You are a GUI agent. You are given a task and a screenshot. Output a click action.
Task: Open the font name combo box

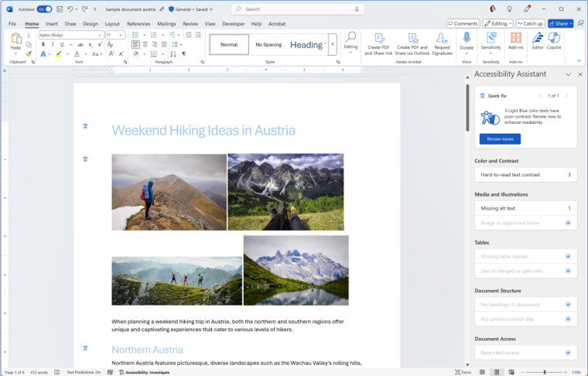click(71, 35)
